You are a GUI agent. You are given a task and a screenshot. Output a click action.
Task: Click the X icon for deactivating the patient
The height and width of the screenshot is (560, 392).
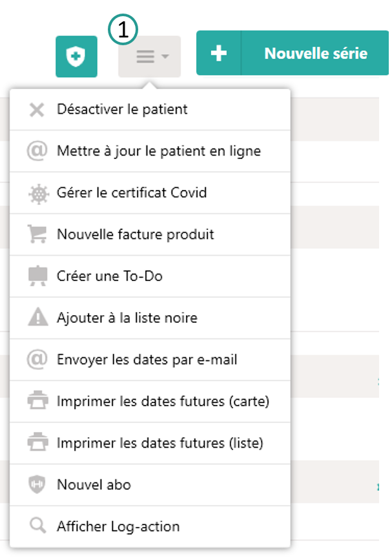pos(37,109)
